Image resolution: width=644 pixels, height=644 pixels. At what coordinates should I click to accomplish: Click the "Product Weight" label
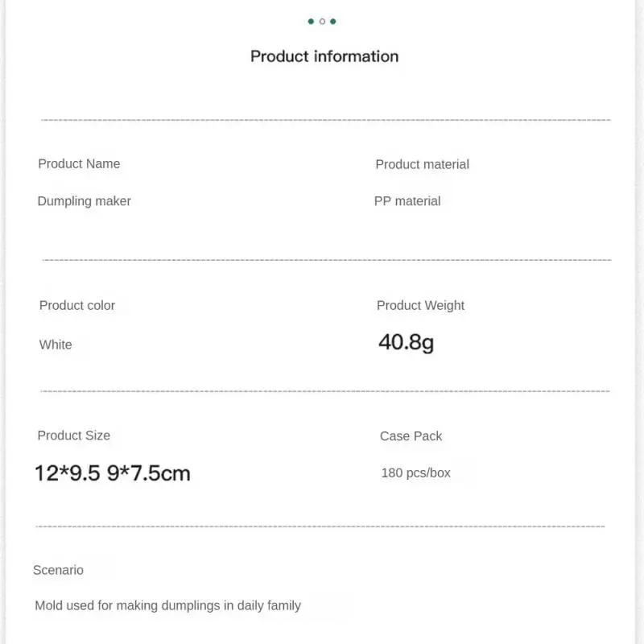tap(420, 305)
